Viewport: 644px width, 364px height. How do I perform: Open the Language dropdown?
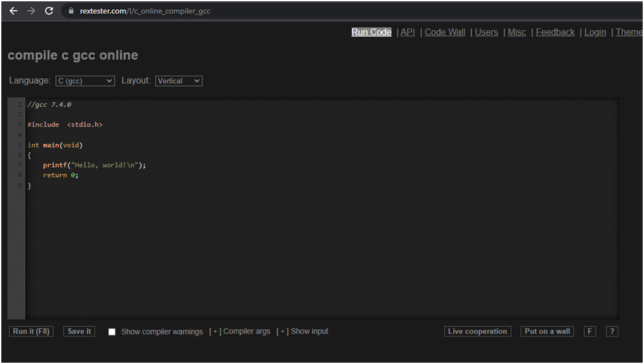coord(85,81)
